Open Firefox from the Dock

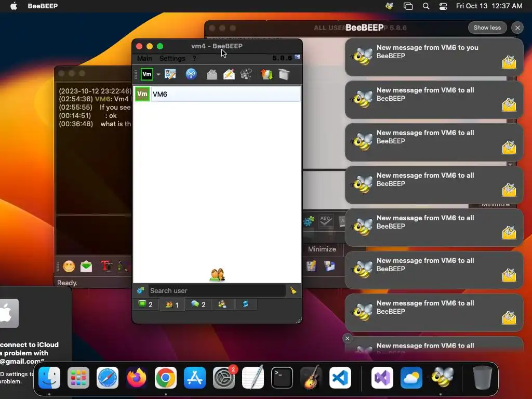(x=137, y=378)
